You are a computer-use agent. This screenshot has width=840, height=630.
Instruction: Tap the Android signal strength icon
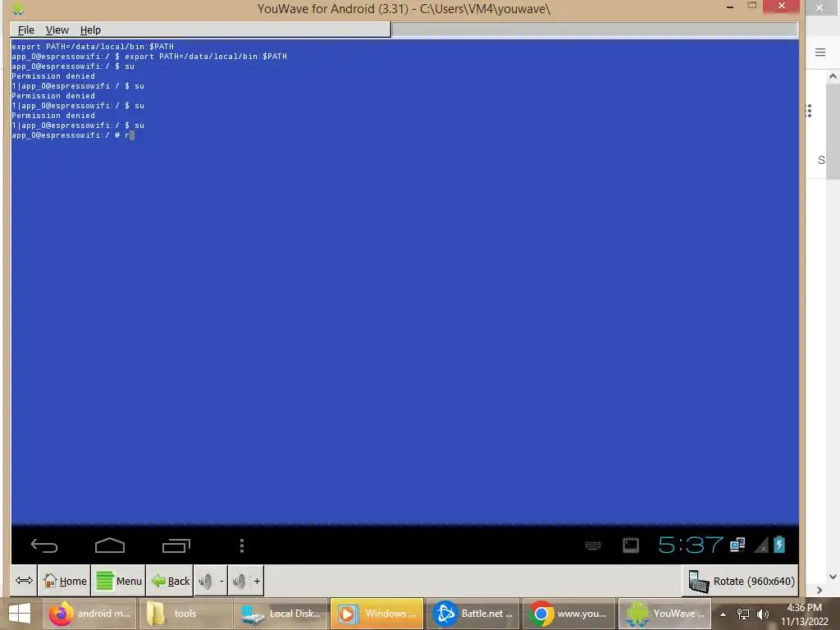tap(760, 545)
